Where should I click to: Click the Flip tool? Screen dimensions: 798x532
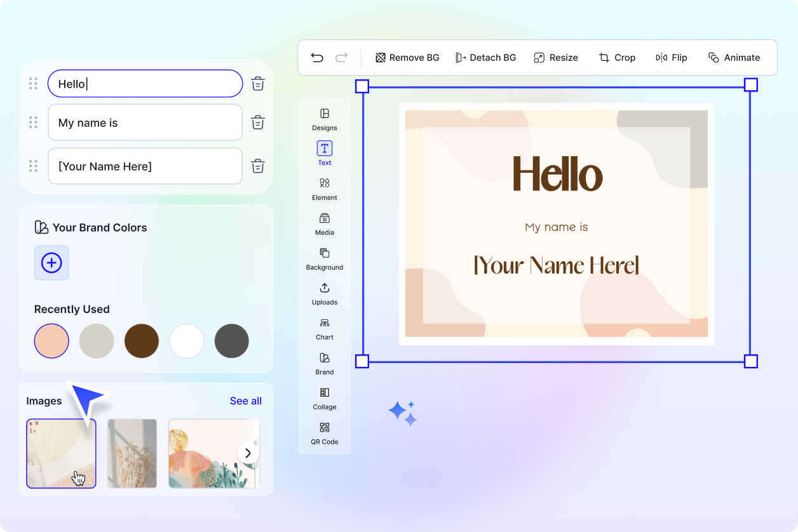(x=672, y=58)
